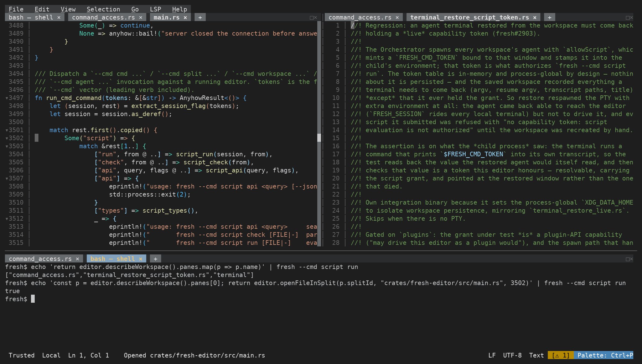The image size is (642, 364).
Task: Maximize the left editor split
Action: pos(312,18)
